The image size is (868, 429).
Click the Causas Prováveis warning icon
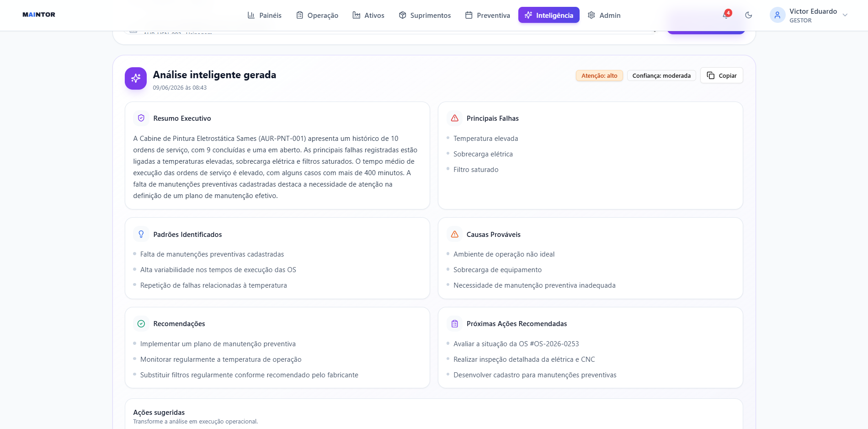click(x=455, y=234)
